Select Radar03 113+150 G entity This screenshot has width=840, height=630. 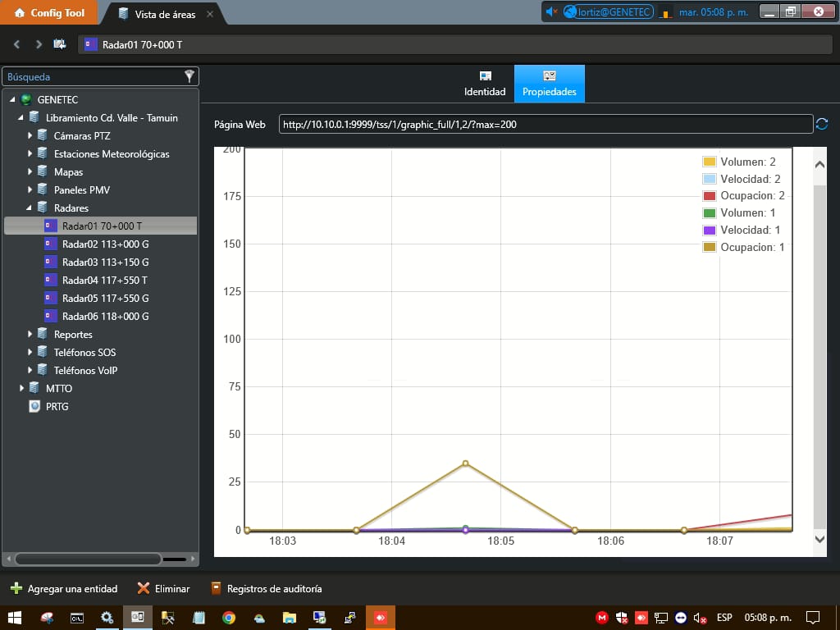(x=105, y=262)
